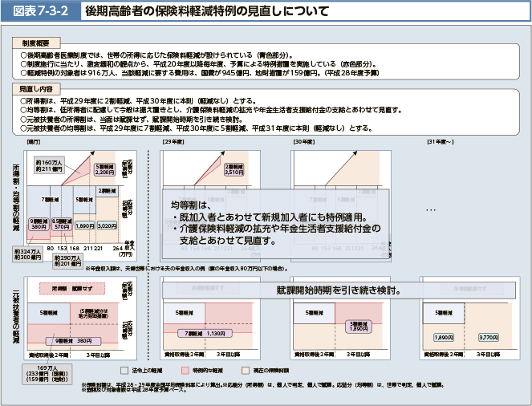Click the 7割軽減 1,130円 box
This screenshot has height=406, width=532.
tap(201, 333)
